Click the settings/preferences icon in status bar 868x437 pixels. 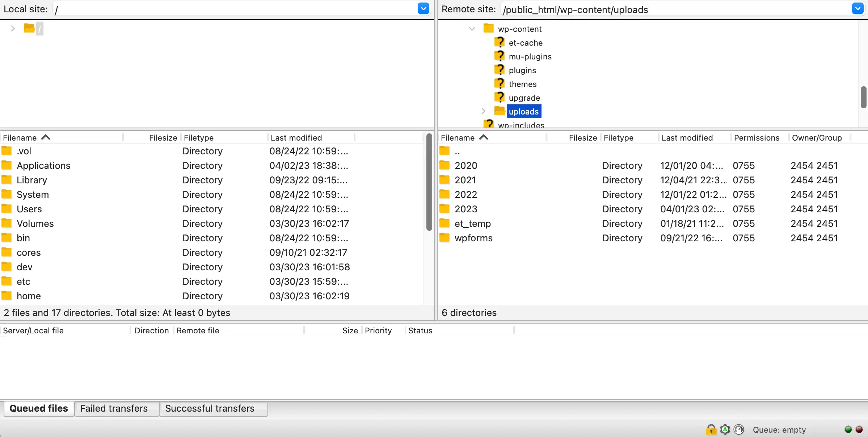[x=724, y=429]
